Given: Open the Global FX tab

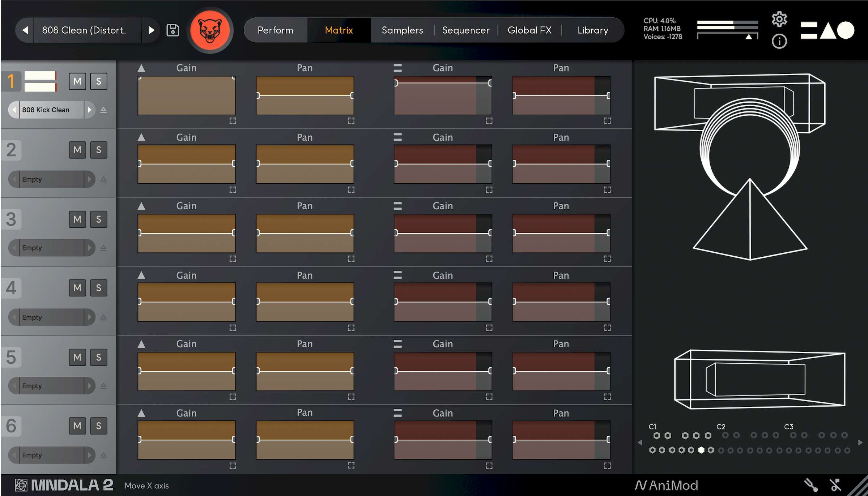Looking at the screenshot, I should [x=529, y=30].
